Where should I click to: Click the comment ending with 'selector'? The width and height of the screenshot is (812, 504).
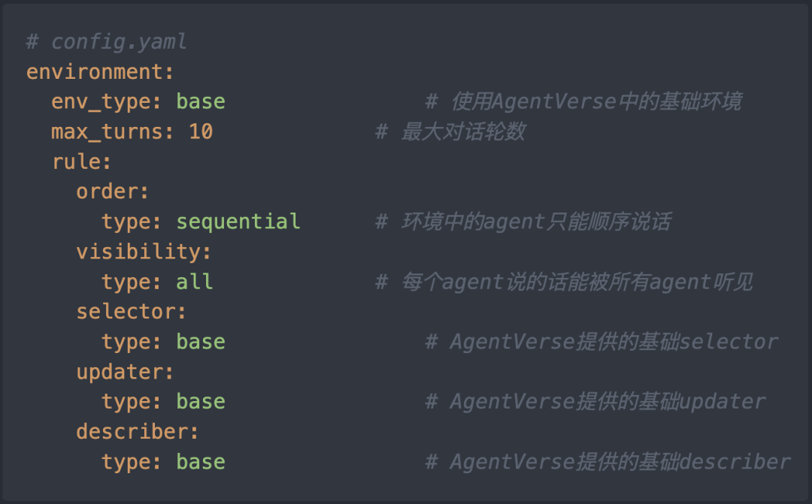[x=601, y=342]
